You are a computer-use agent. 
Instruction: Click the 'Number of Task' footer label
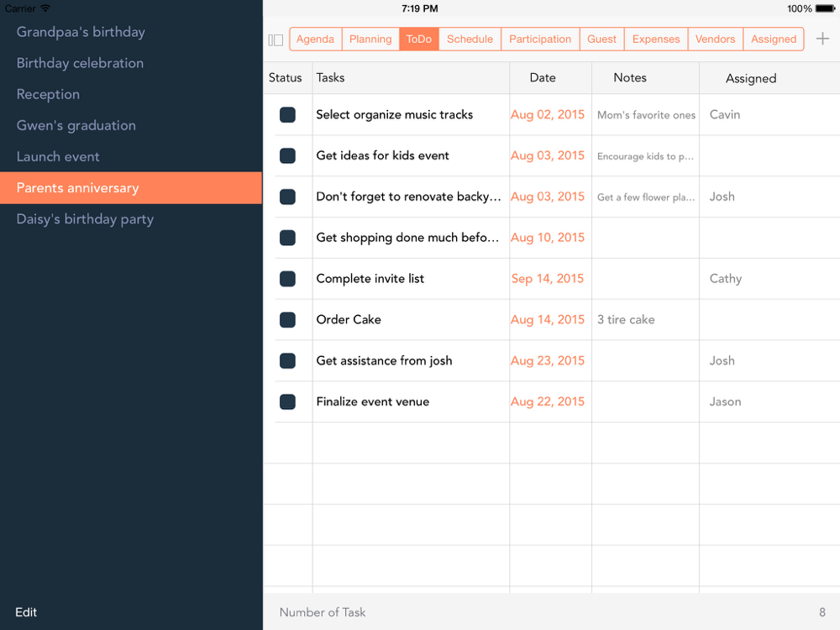pyautogui.click(x=323, y=612)
